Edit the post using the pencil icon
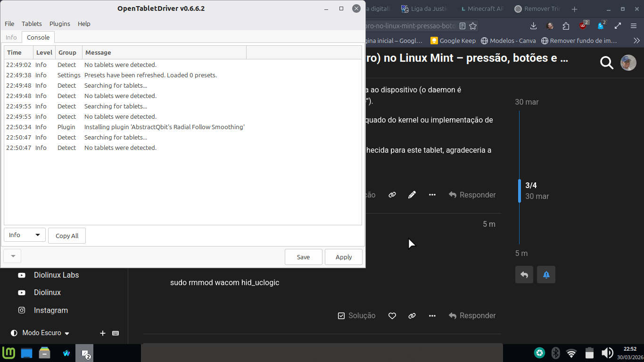The image size is (644, 362). coord(412,195)
